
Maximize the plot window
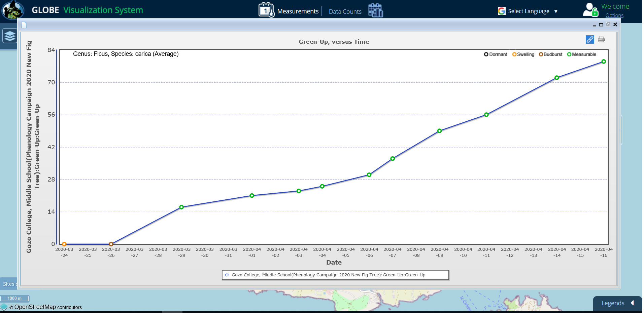pyautogui.click(x=601, y=25)
